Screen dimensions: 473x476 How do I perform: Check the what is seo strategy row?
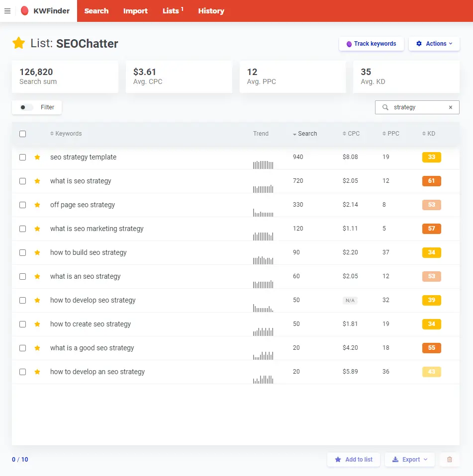[x=22, y=181]
